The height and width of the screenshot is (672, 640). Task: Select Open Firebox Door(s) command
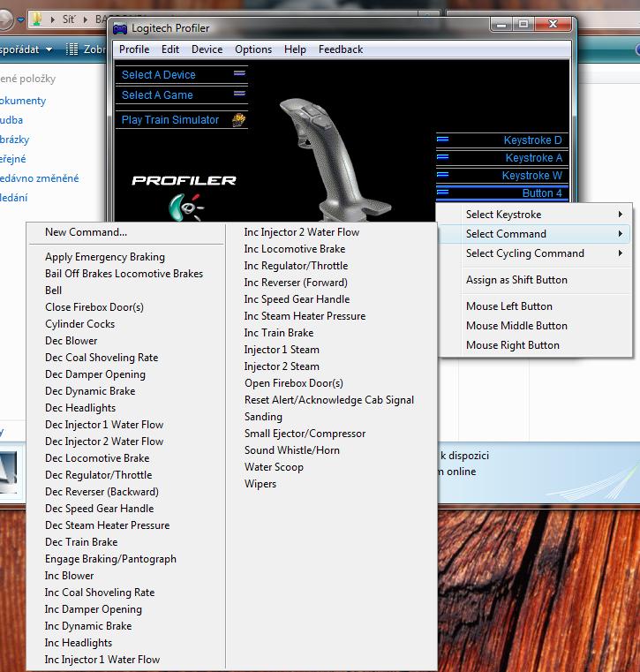pos(294,383)
